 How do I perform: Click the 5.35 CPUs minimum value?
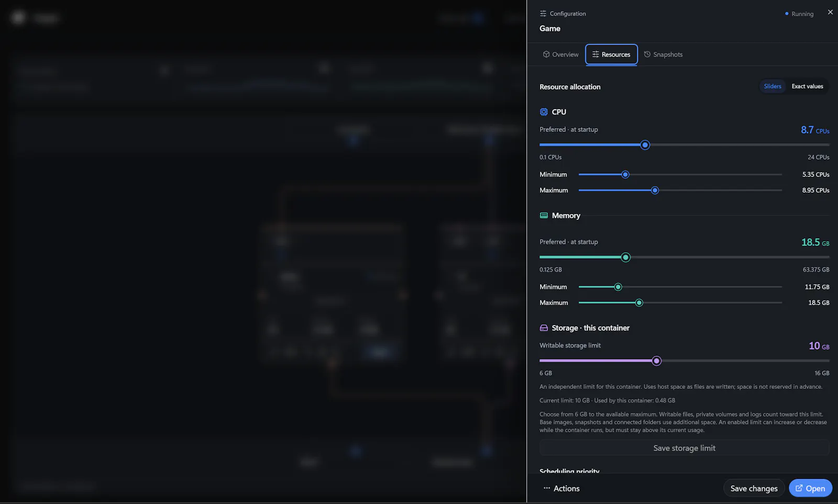tap(816, 175)
